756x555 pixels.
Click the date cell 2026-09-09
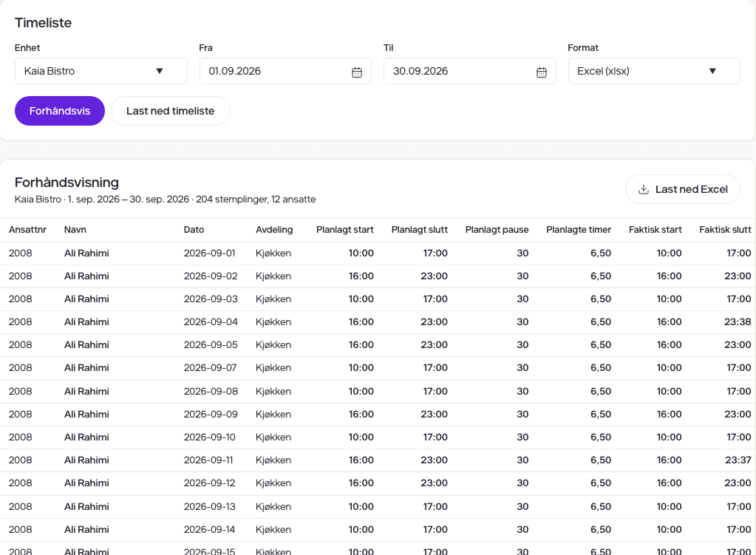[211, 414]
